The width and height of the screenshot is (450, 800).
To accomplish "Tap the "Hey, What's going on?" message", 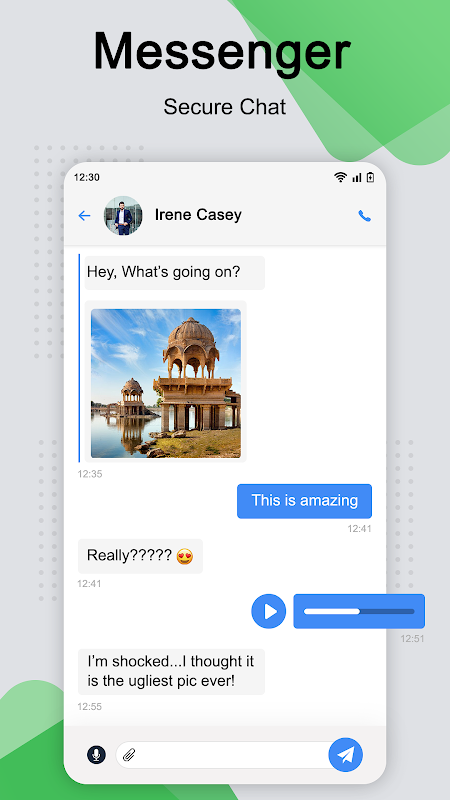I will [175, 272].
